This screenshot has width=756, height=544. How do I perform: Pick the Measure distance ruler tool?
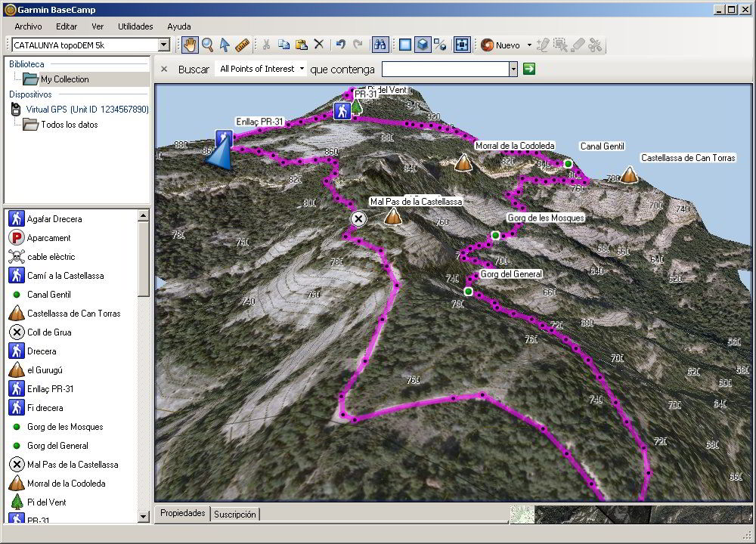(x=242, y=45)
